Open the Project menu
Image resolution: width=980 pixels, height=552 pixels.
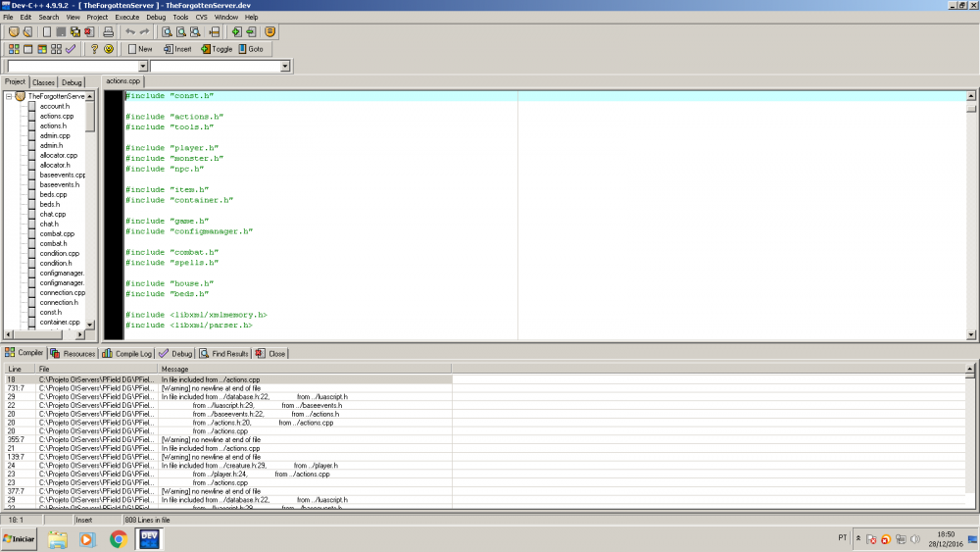click(x=97, y=17)
